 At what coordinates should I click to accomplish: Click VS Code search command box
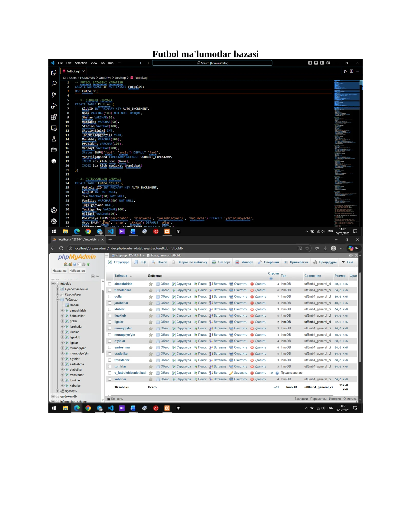[x=212, y=63]
